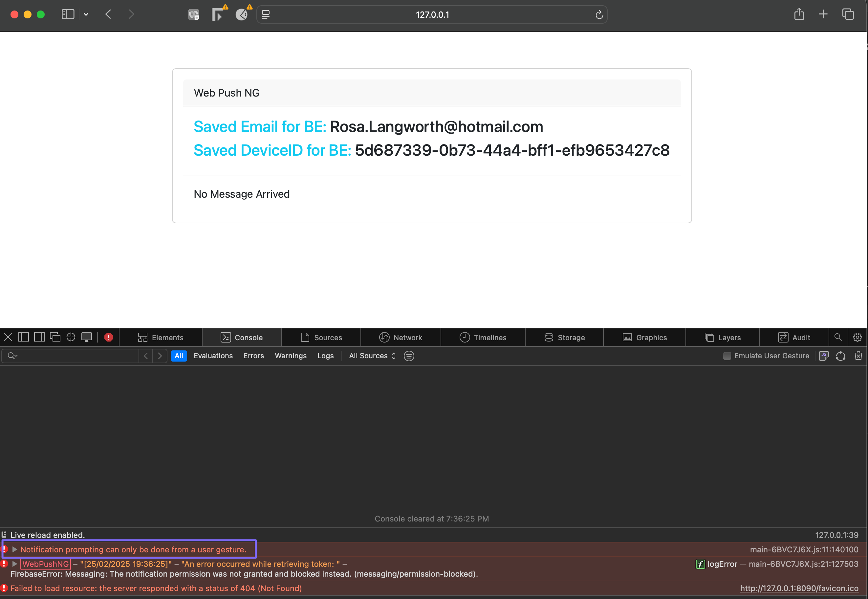Viewport: 868px width, 599px height.
Task: Select the All console filter
Action: click(179, 356)
